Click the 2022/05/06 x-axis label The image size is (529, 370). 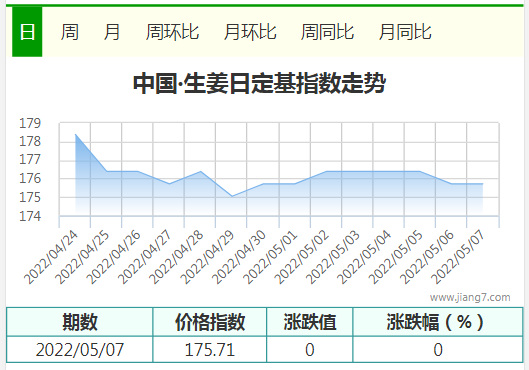pyautogui.click(x=427, y=257)
